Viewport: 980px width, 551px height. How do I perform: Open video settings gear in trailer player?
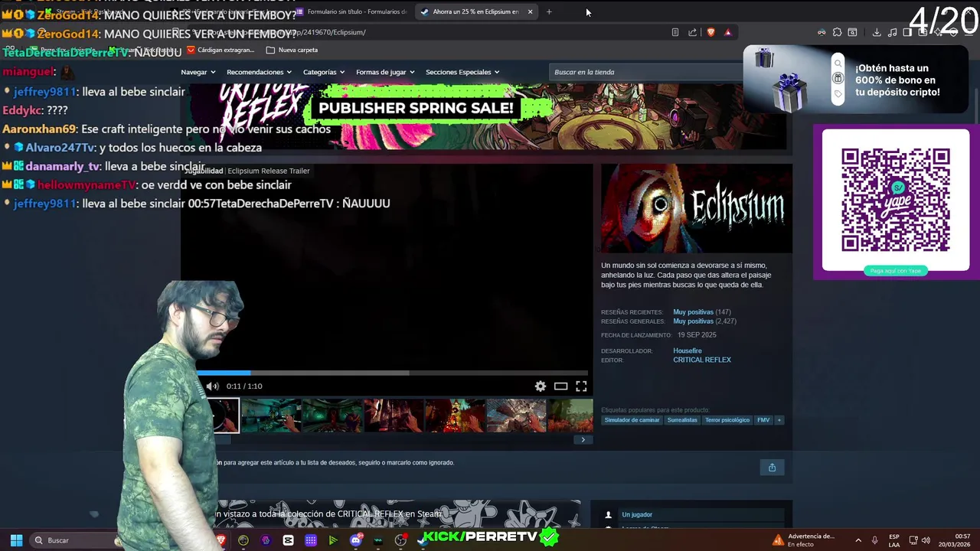(541, 386)
